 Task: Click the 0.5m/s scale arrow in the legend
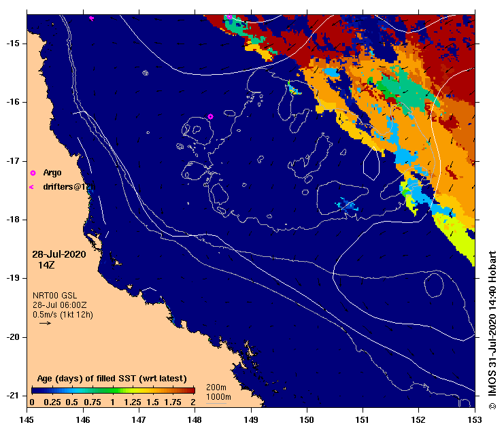pyautogui.click(x=45, y=323)
